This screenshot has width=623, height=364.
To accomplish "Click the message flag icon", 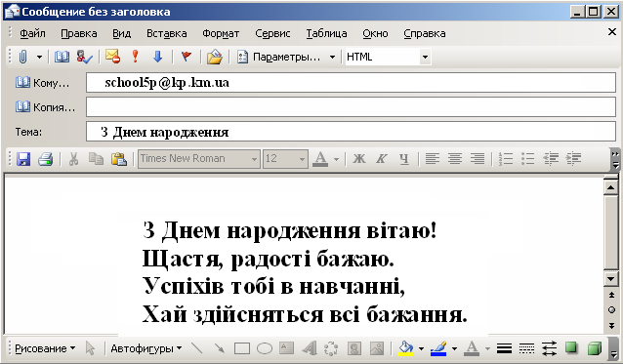I will click(x=186, y=57).
